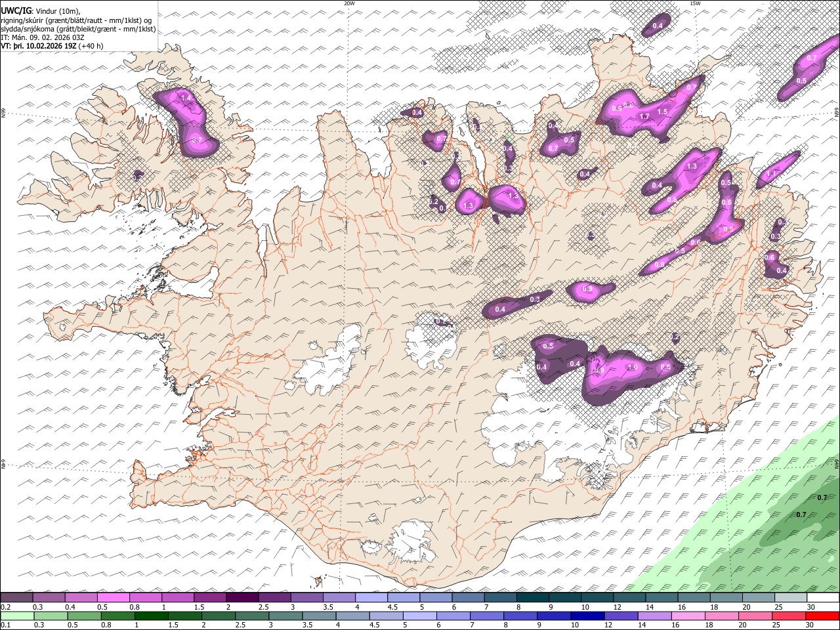Click the '0.1' label on the lower scale
Viewport: 840px width, 630px height.
[5, 625]
